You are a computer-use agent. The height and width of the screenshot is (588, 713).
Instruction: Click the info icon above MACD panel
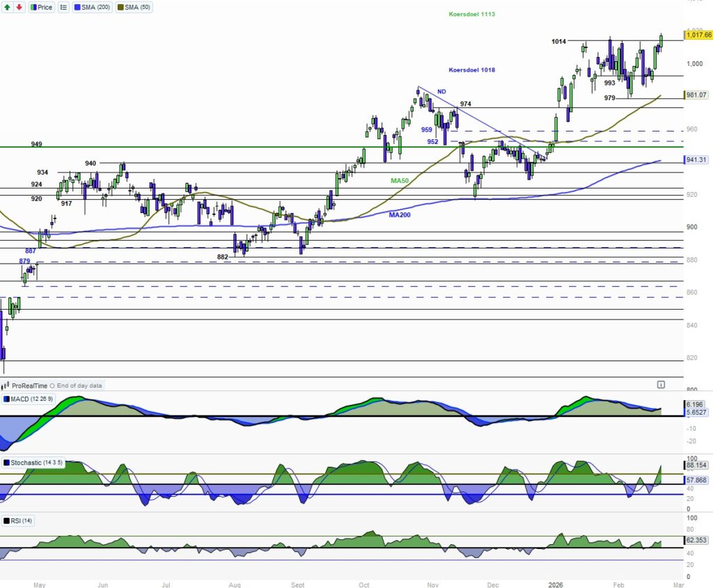(x=660, y=384)
